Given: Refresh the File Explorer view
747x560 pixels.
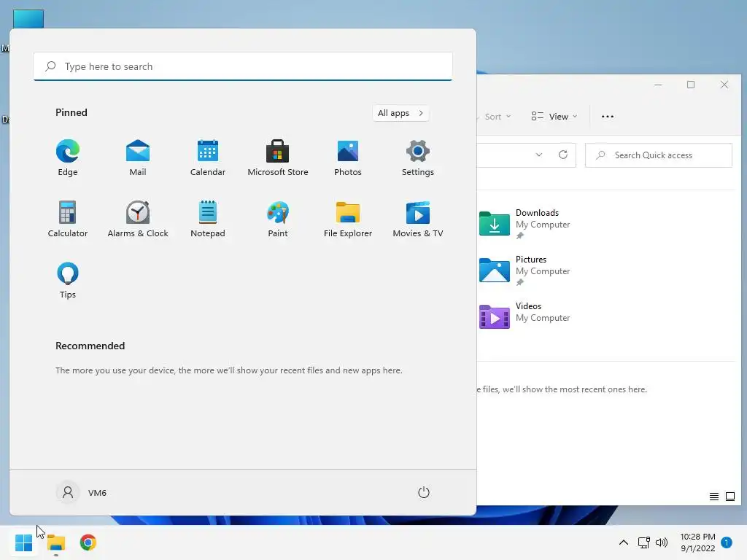Looking at the screenshot, I should click(563, 155).
